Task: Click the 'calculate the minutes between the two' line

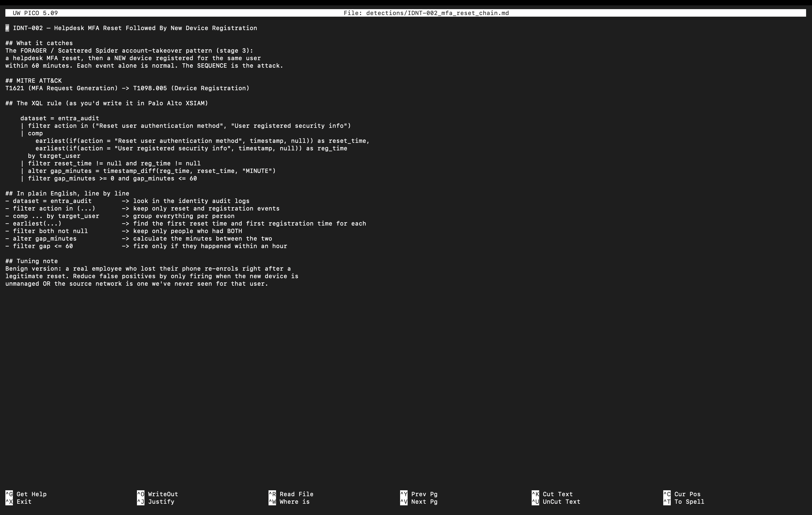Action: point(139,238)
